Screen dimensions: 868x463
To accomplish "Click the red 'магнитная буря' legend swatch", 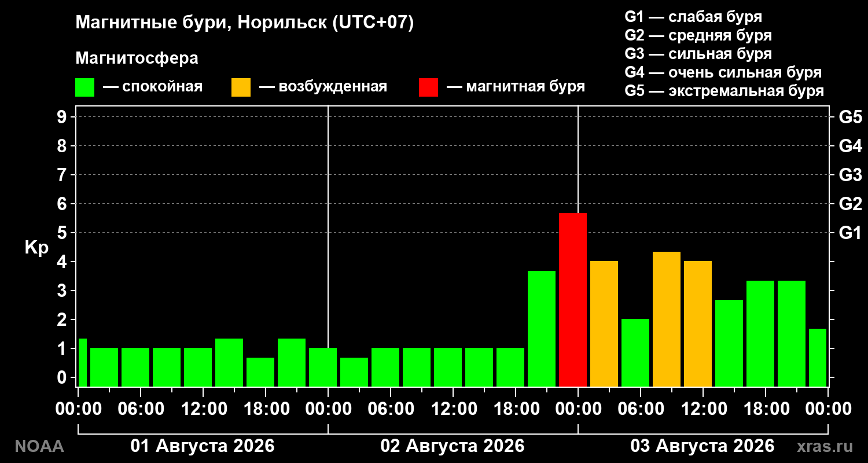I will [x=428, y=87].
